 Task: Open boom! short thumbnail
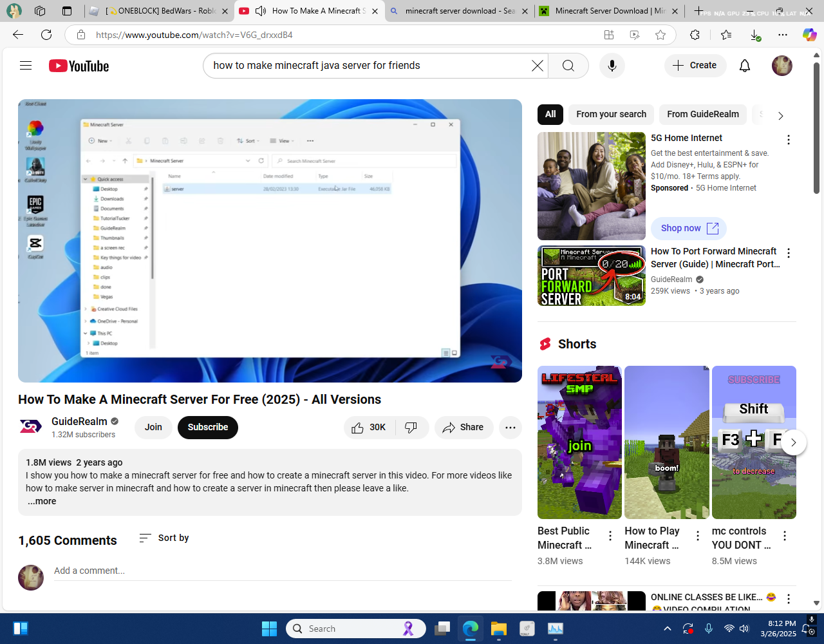pyautogui.click(x=667, y=442)
